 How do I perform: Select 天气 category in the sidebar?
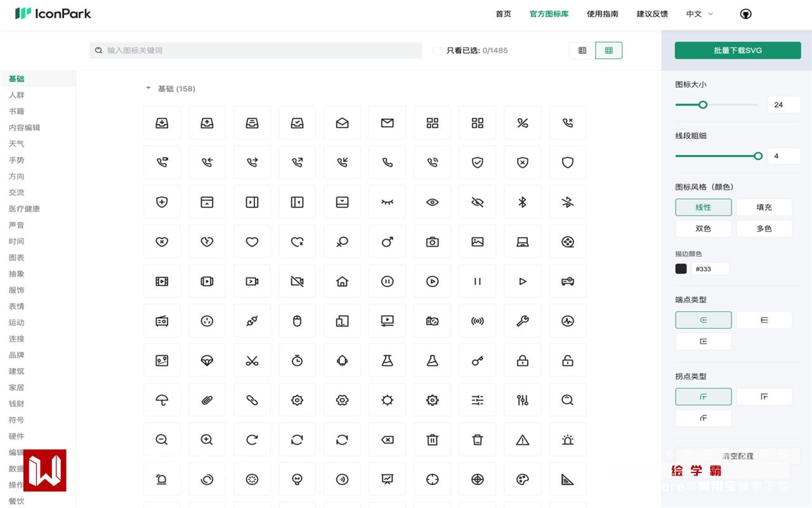tap(16, 144)
